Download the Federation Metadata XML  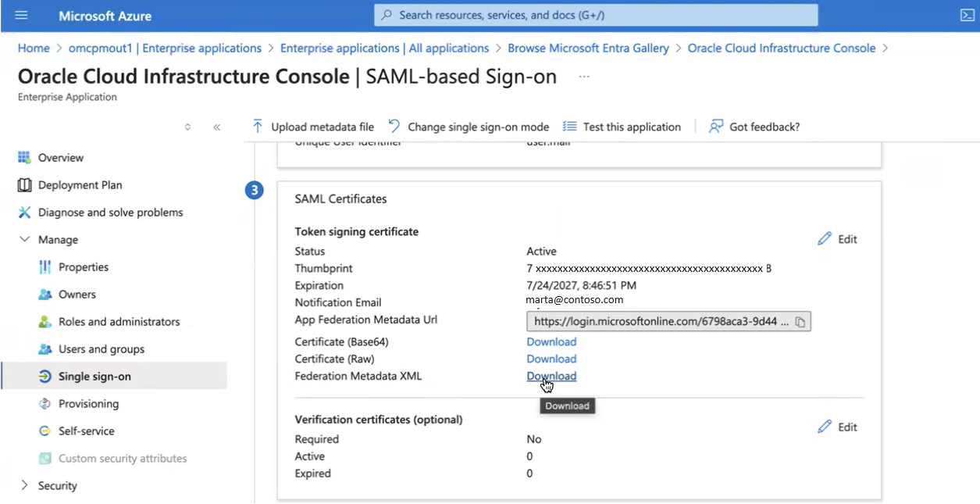click(x=551, y=376)
